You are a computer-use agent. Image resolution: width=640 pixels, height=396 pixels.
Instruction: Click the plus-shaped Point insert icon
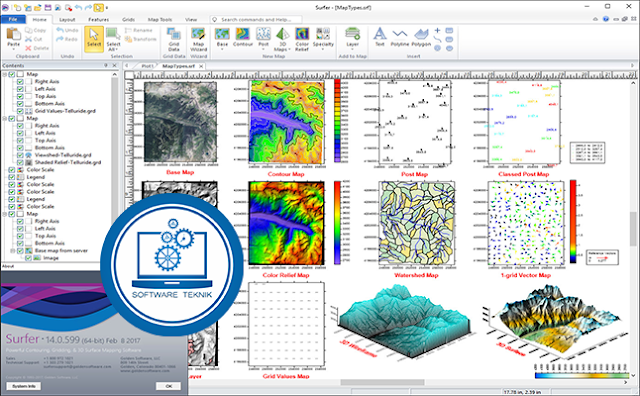click(x=437, y=31)
